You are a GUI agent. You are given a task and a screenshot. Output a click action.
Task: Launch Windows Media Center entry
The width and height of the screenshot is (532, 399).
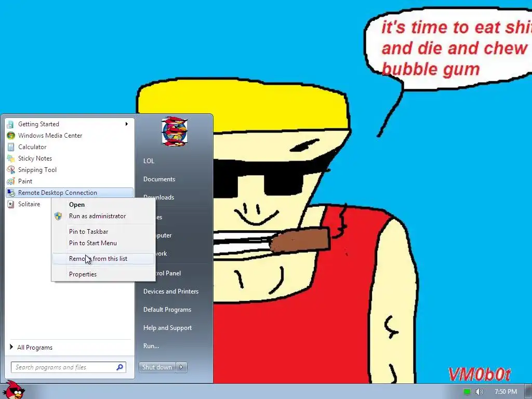click(70, 136)
